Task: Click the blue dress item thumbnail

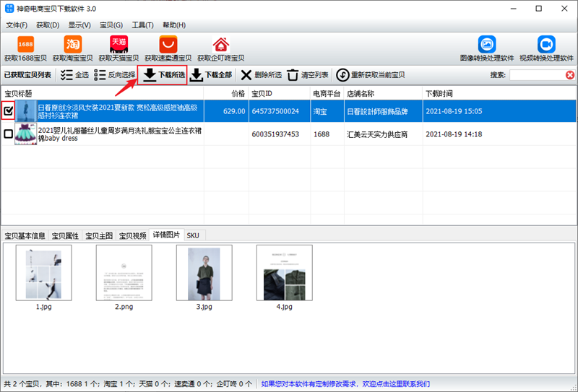Action: tap(26, 111)
